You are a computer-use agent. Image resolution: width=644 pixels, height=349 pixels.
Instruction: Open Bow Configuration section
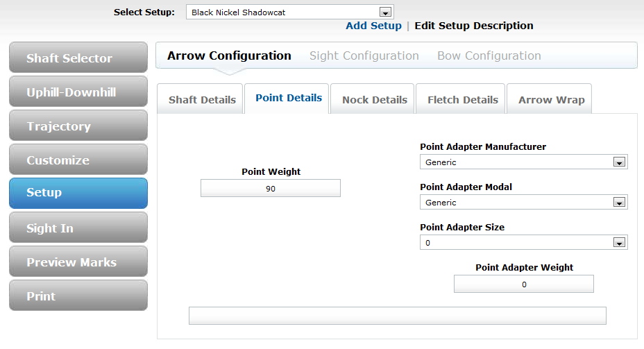pos(489,56)
